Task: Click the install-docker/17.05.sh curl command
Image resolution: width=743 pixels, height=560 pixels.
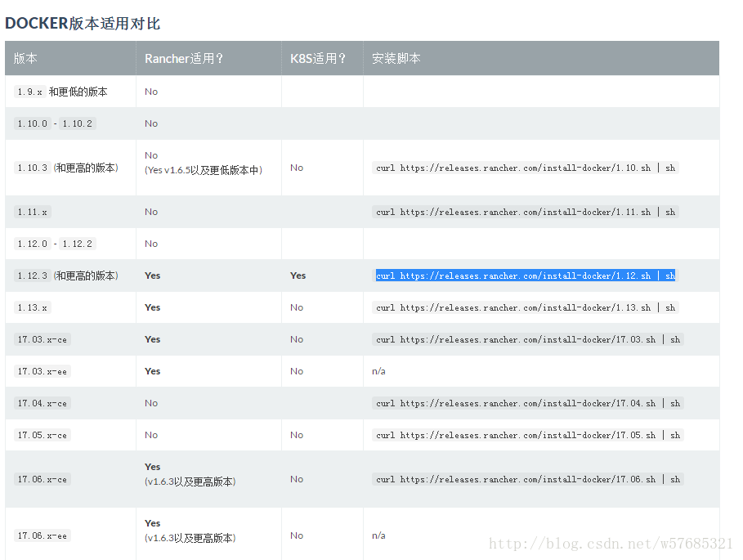Action: (528, 435)
